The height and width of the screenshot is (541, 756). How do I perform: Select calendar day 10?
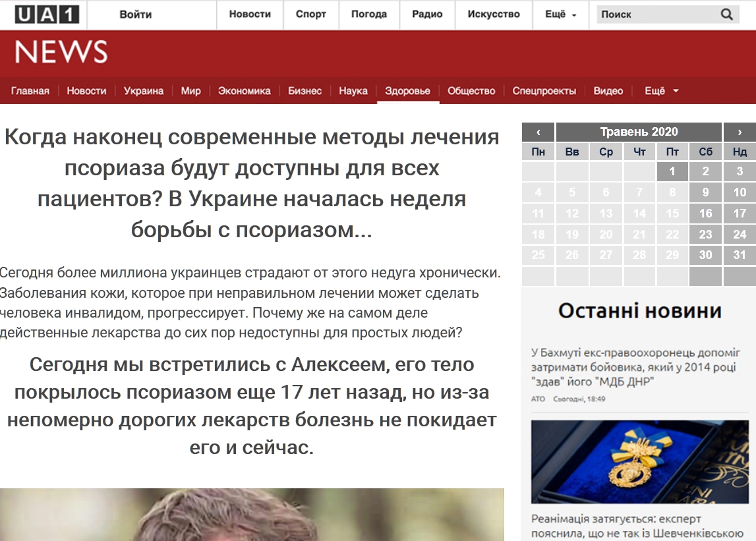pyautogui.click(x=740, y=192)
